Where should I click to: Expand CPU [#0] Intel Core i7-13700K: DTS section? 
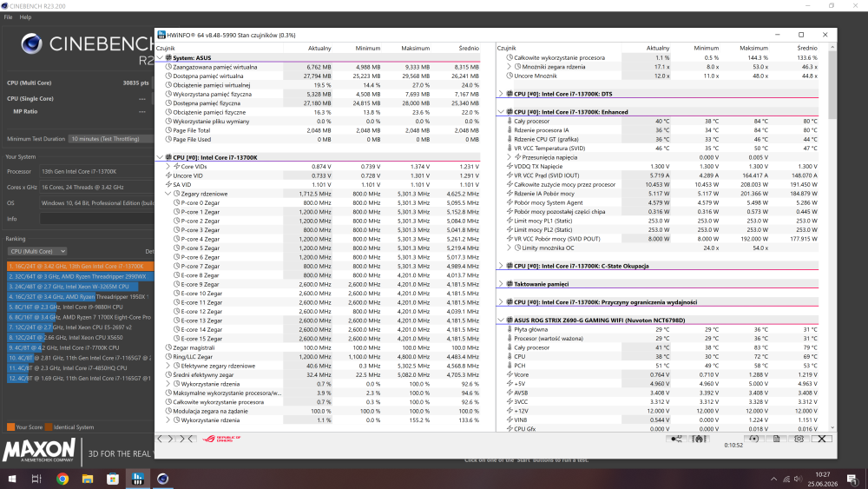click(501, 94)
